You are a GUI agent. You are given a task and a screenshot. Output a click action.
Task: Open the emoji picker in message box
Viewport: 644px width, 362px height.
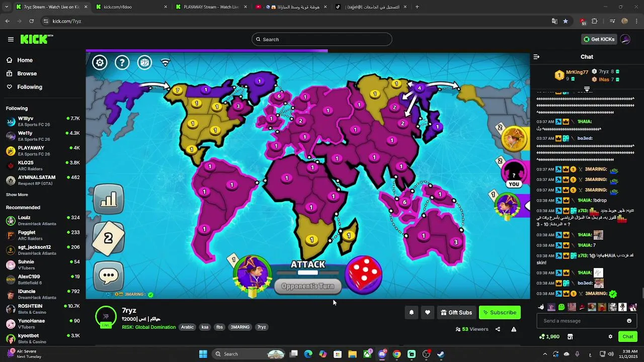click(x=629, y=321)
